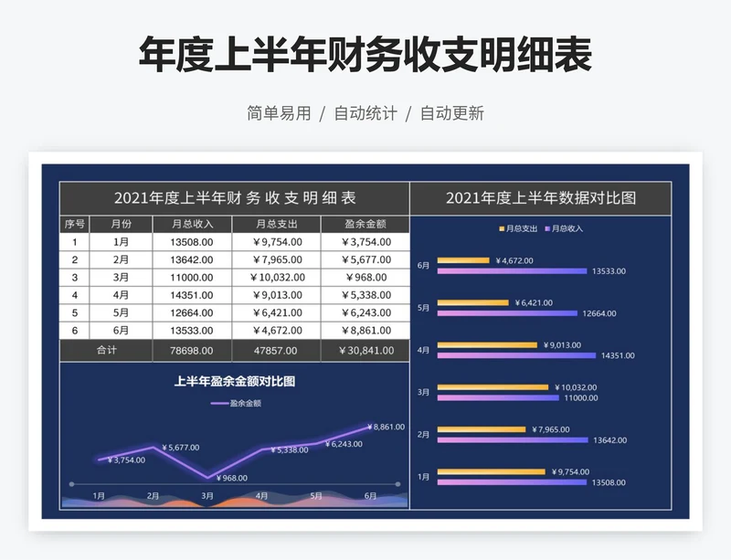Click the 14351.00 bar chart data label
Viewport: 731px width, 560px height.
[x=618, y=355]
